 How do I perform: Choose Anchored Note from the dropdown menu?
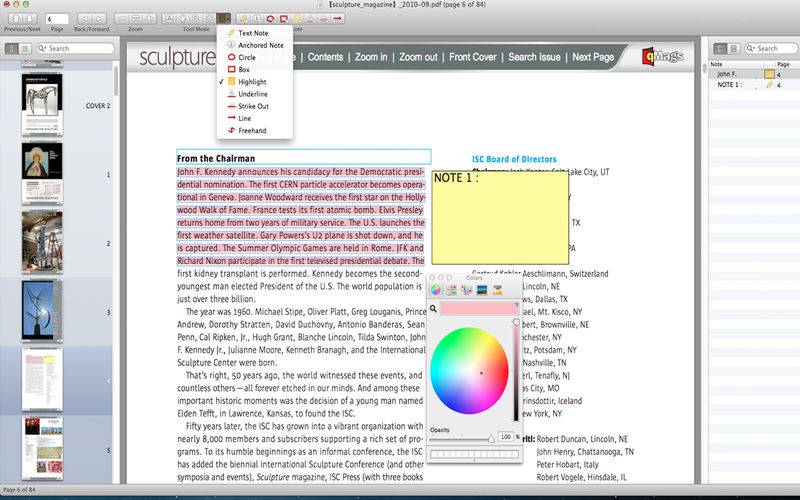pyautogui.click(x=255, y=45)
